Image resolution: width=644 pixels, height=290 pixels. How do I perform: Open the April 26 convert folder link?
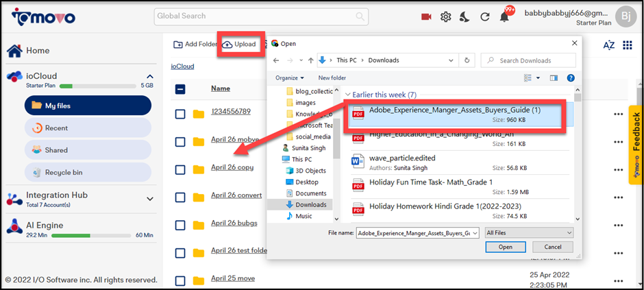coord(236,195)
